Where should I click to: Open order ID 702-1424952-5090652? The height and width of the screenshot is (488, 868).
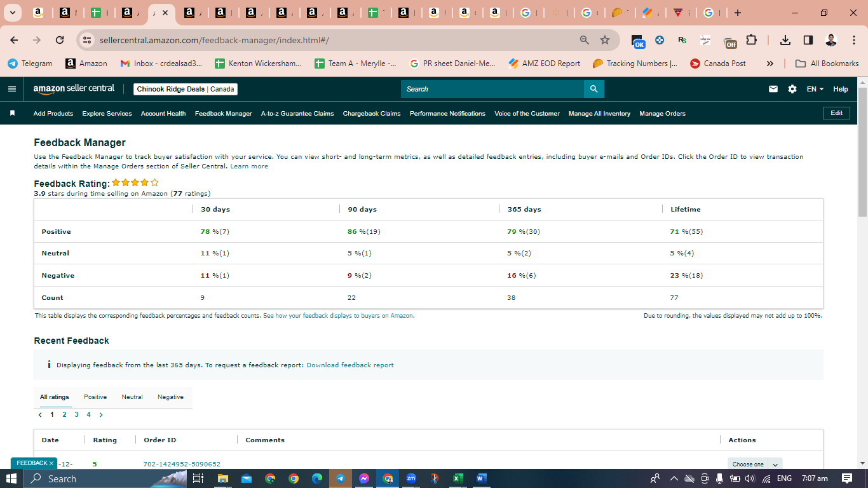coord(182,464)
